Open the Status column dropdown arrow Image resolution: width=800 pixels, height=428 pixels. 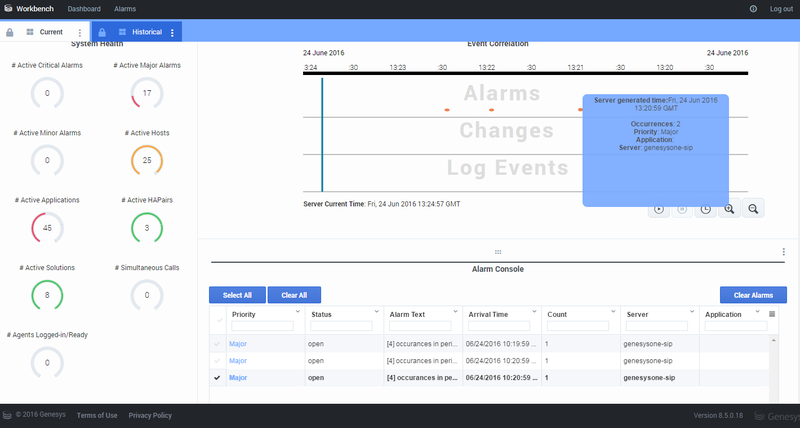(x=377, y=311)
